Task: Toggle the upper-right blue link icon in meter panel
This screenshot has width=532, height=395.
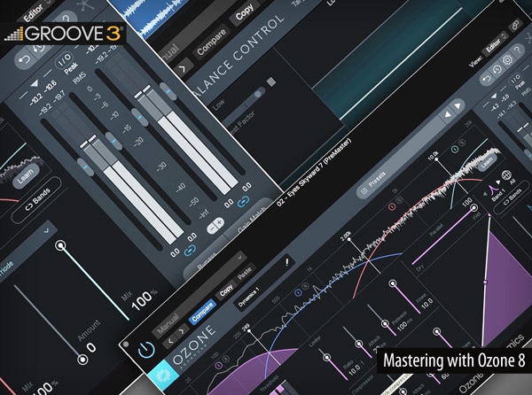Action: [243, 201]
